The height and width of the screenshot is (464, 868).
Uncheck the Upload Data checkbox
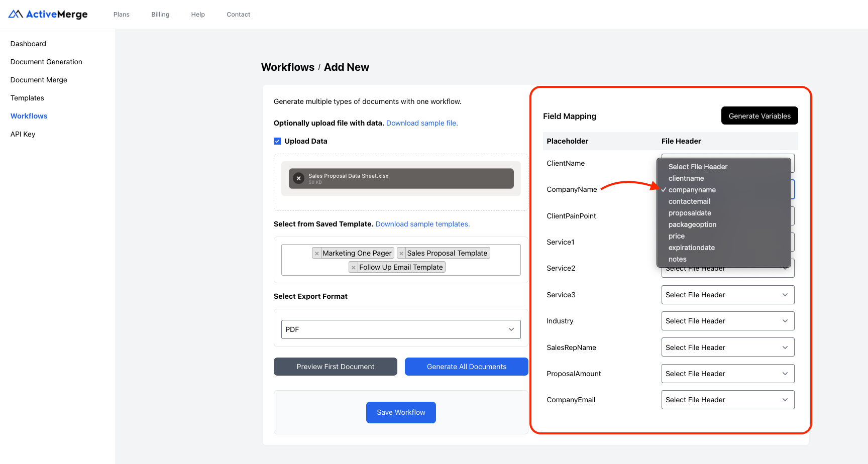tap(277, 141)
